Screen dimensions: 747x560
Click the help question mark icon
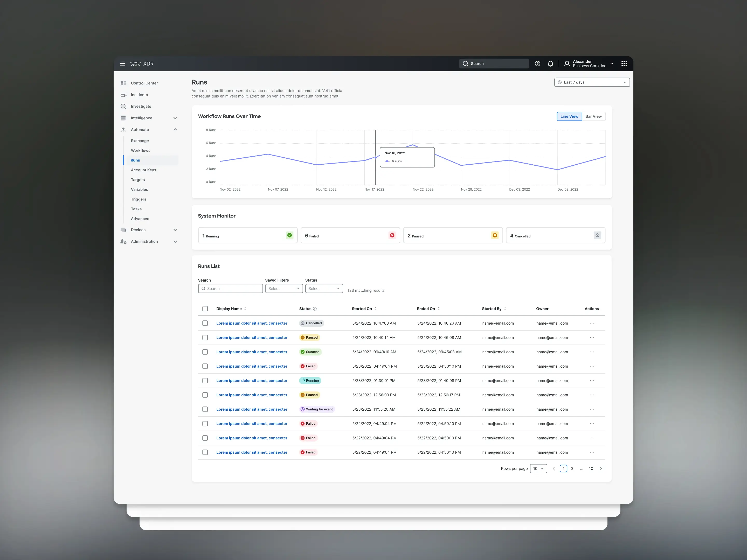537,64
